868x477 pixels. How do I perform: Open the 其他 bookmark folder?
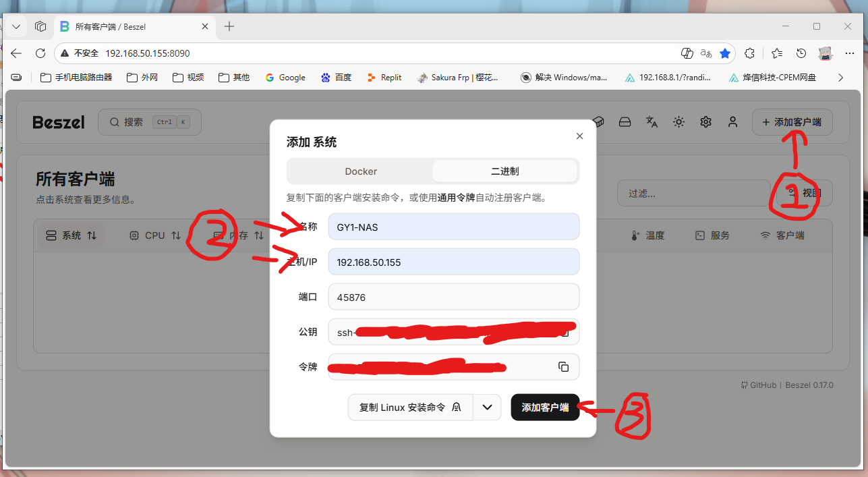[234, 78]
